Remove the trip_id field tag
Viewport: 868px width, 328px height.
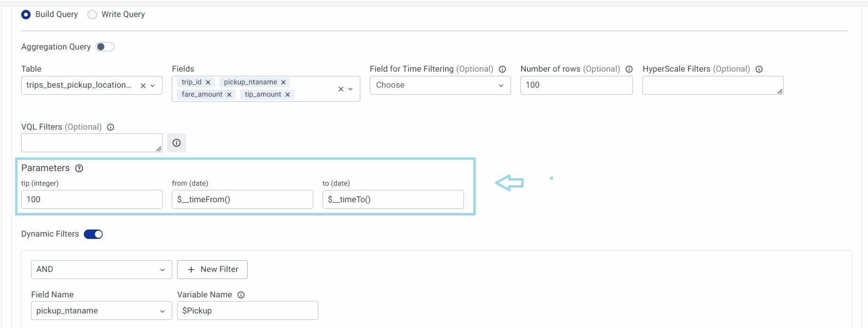pos(208,82)
